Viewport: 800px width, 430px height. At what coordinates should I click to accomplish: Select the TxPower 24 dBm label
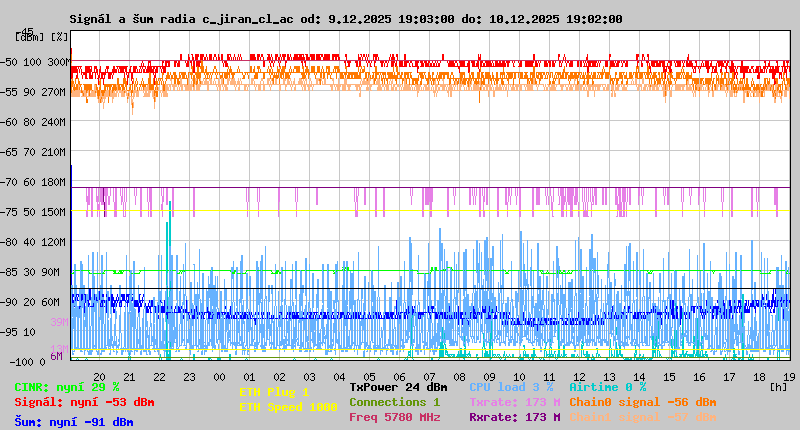398,386
